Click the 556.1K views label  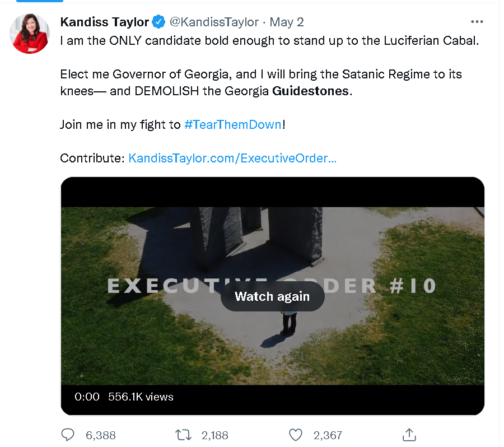point(141,397)
